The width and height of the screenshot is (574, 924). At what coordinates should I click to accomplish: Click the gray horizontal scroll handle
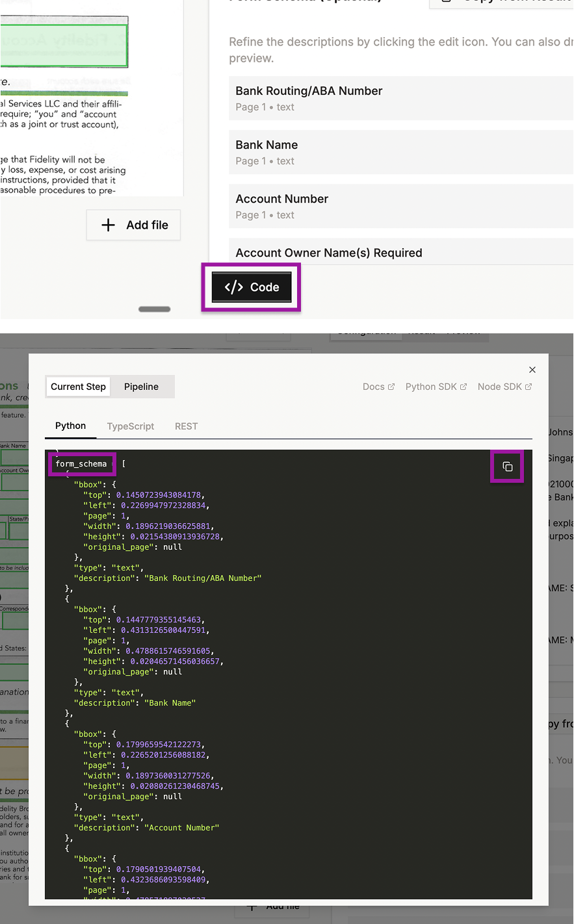coord(155,309)
